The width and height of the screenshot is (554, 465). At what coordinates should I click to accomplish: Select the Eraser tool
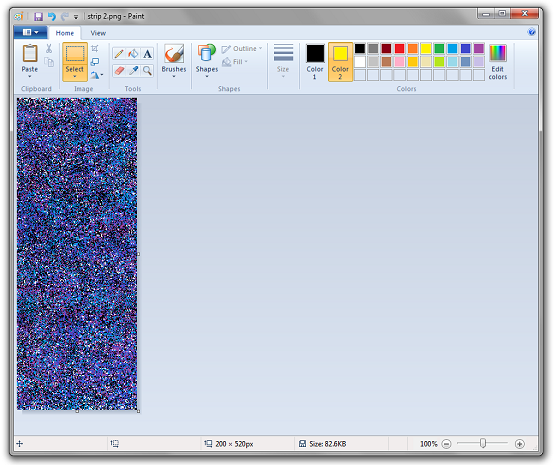[x=119, y=71]
